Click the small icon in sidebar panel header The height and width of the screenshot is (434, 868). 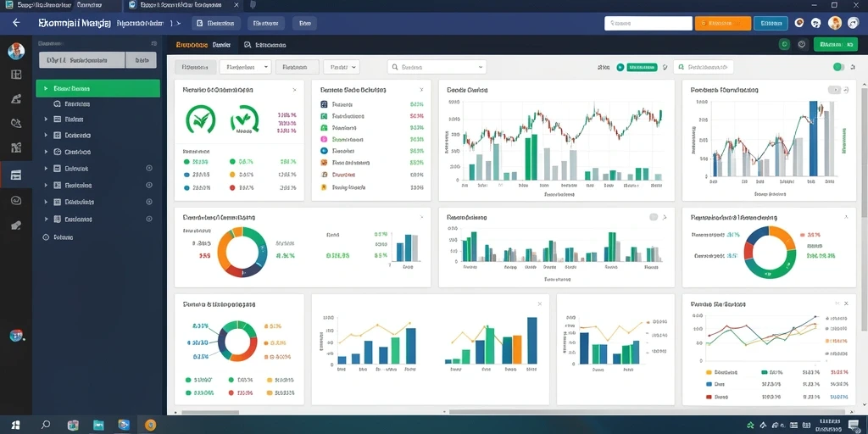[x=153, y=43]
